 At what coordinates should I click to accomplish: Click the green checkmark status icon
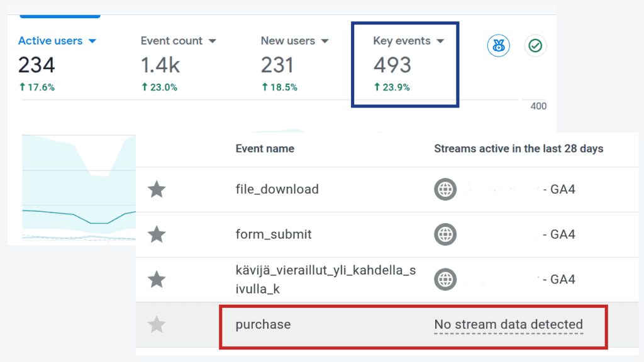point(535,45)
